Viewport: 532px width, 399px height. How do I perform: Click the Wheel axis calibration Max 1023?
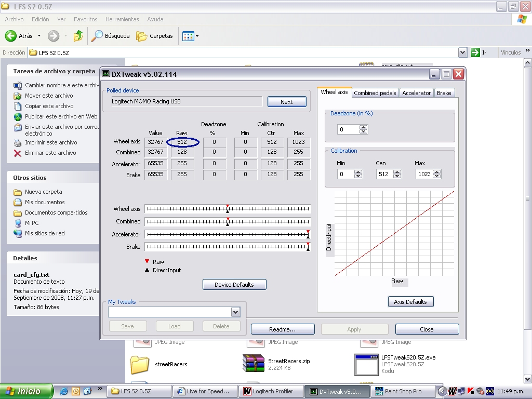[299, 142]
